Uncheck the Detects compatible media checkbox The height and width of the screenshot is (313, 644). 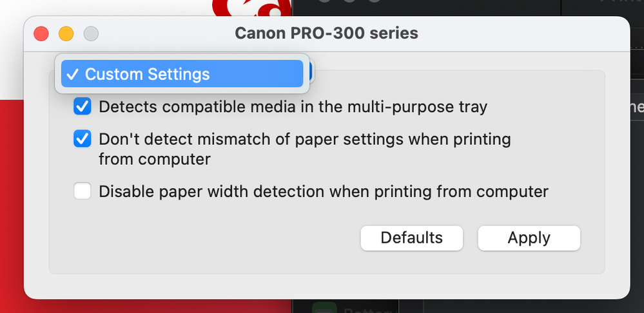tap(83, 106)
